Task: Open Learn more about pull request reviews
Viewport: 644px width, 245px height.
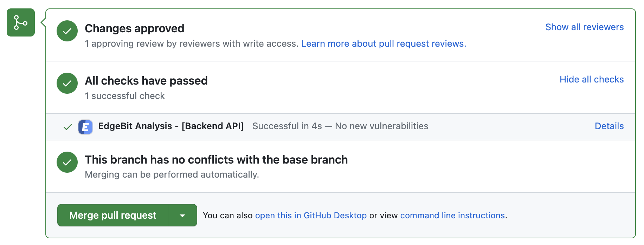Action: click(x=384, y=44)
